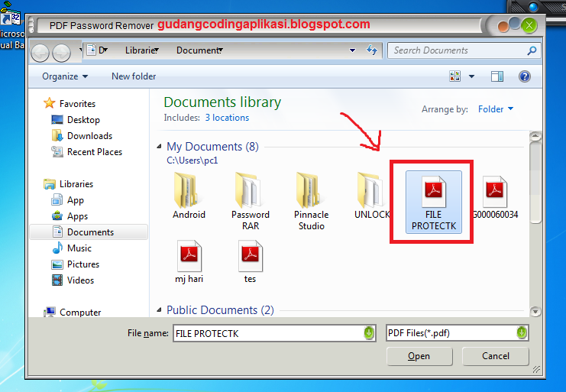Viewport: 566px width, 392px height.
Task: Click the File name text field
Action: point(269,333)
